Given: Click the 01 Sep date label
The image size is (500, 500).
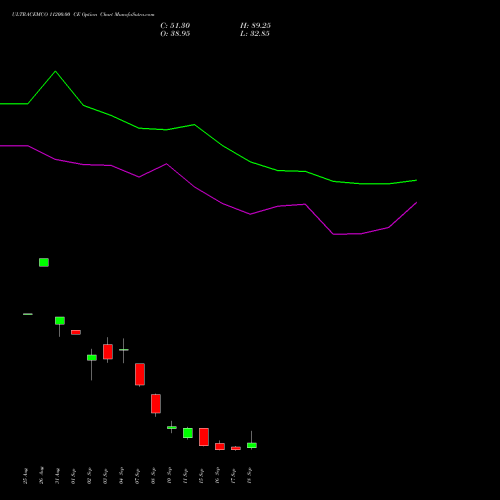Looking at the screenshot, I should click(x=74, y=476).
